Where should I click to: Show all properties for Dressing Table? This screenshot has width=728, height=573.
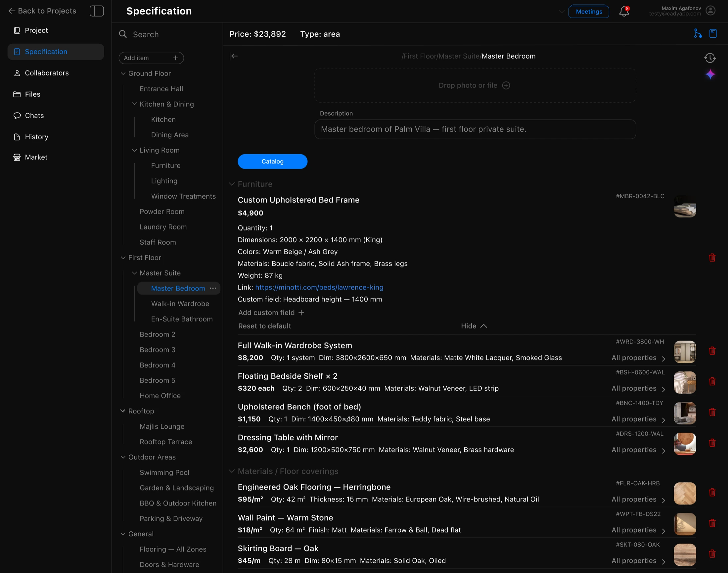coord(638,450)
